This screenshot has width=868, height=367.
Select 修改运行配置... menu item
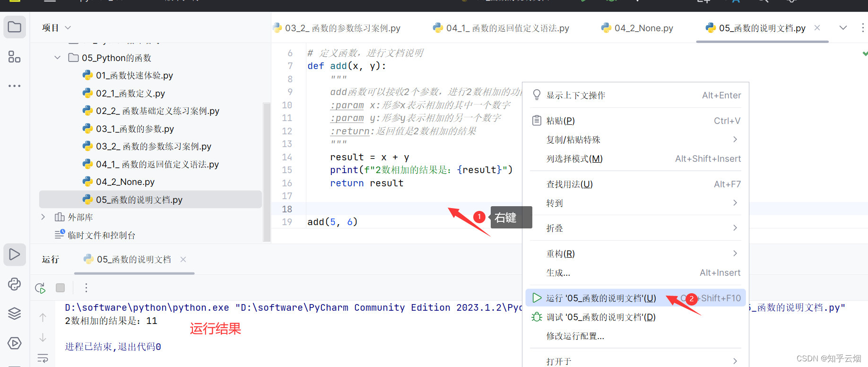(x=635, y=336)
